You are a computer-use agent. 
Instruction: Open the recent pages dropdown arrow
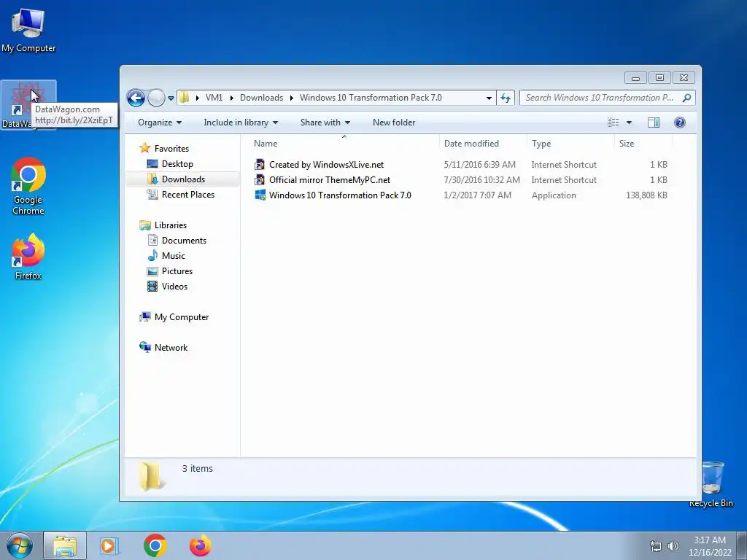coord(171,98)
